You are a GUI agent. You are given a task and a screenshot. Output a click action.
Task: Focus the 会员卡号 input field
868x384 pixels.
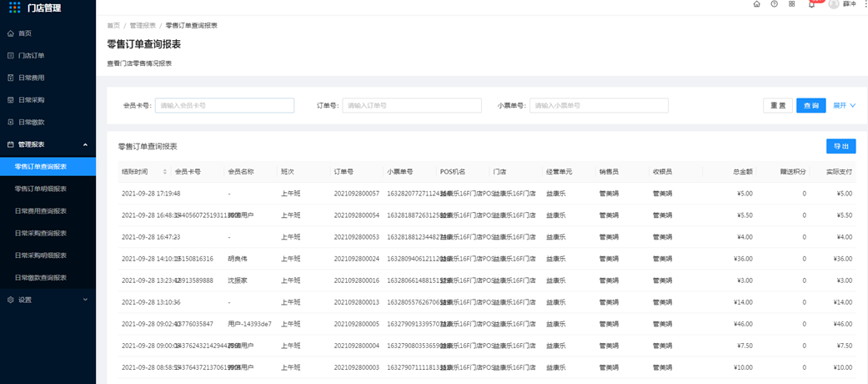pos(225,105)
